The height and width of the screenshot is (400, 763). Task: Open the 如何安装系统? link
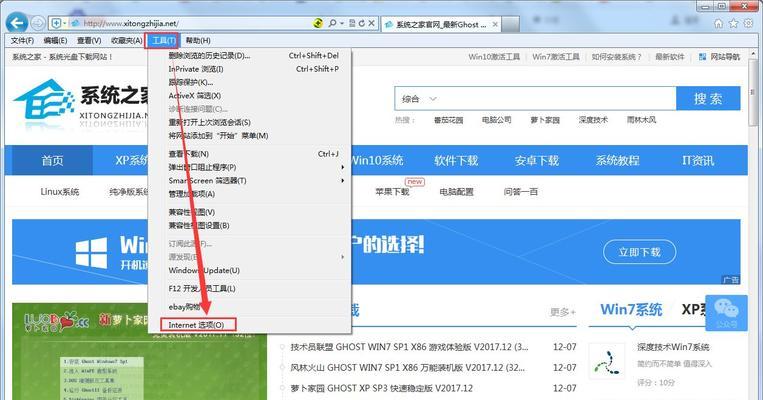coord(617,57)
